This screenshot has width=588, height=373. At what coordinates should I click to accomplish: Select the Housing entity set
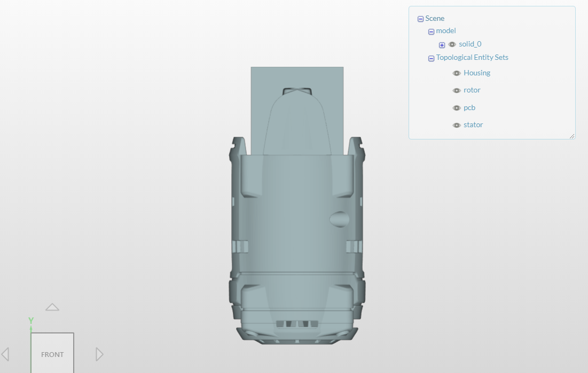476,73
